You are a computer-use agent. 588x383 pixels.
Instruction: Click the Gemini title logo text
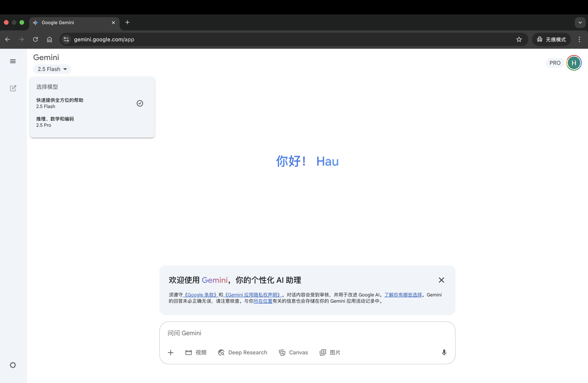[46, 57]
